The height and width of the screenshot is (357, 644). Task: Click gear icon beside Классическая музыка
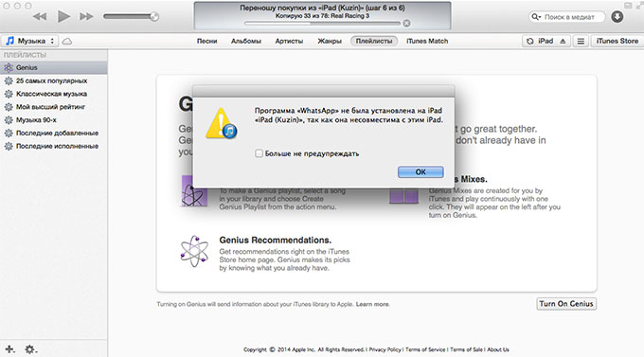coord(9,94)
